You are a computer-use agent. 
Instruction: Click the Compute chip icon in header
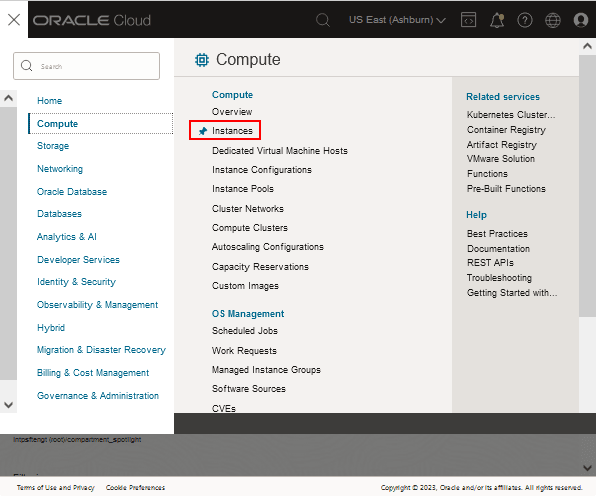[202, 60]
